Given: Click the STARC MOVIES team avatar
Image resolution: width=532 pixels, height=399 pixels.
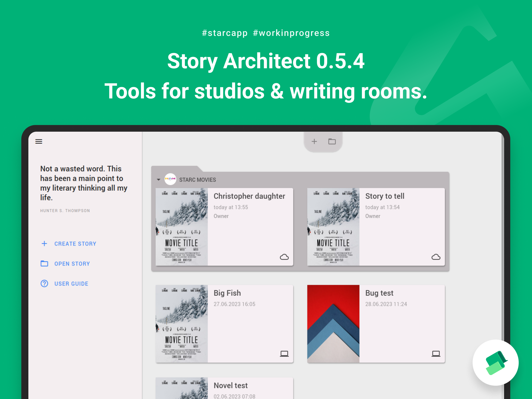Looking at the screenshot, I should coord(170,179).
